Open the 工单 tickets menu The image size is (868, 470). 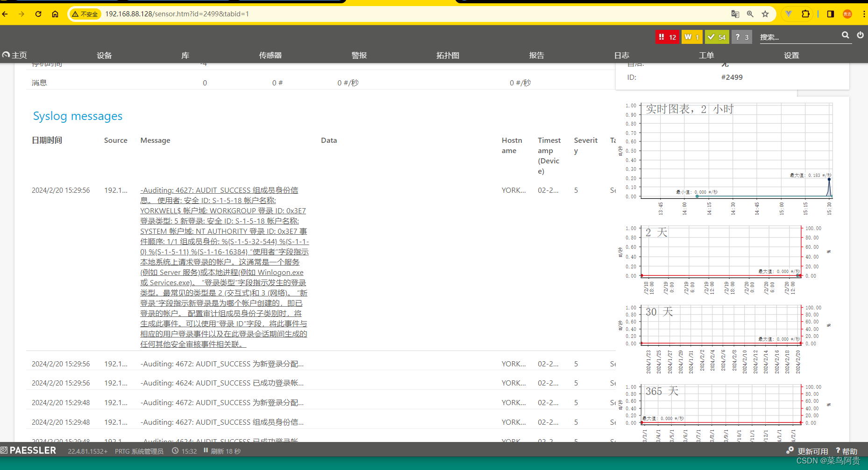coord(706,55)
